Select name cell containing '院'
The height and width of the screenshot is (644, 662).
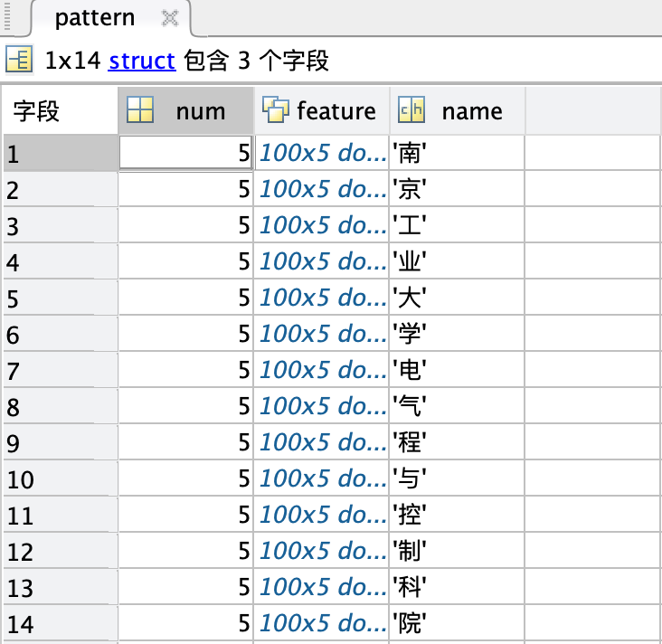[456, 623]
